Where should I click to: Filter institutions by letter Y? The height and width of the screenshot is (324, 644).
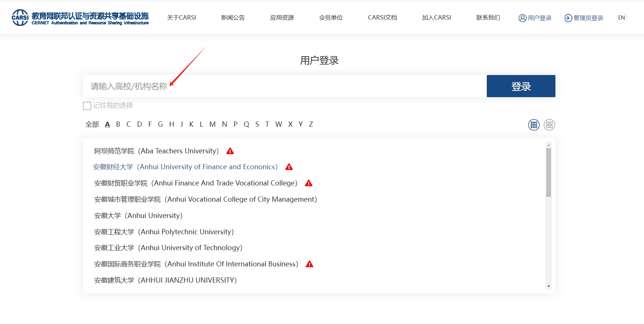point(301,125)
